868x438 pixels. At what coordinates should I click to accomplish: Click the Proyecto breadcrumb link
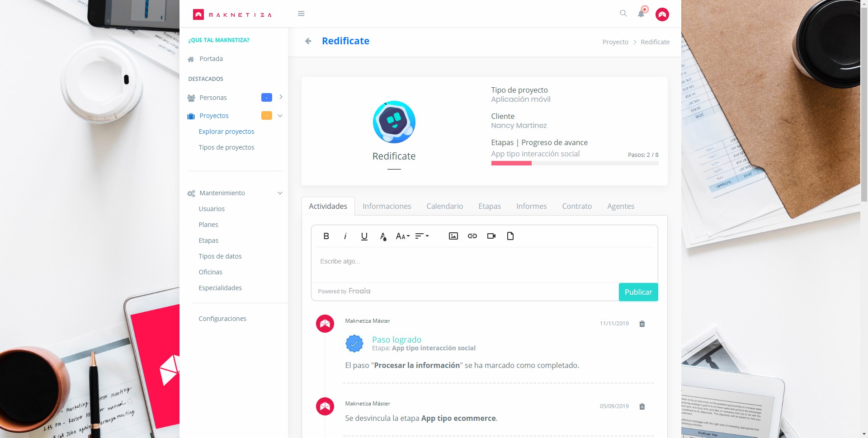pos(615,42)
